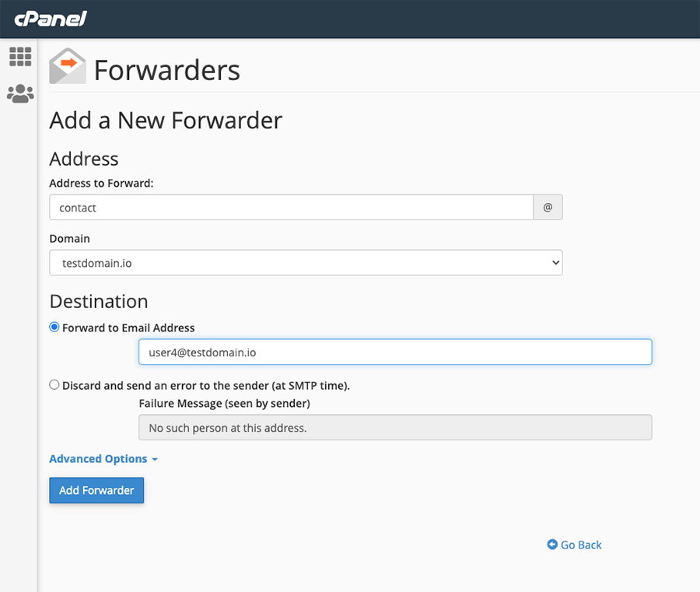Screen dimensions: 700x592
Task: Click the cPanel logo in header
Action: [50, 19]
